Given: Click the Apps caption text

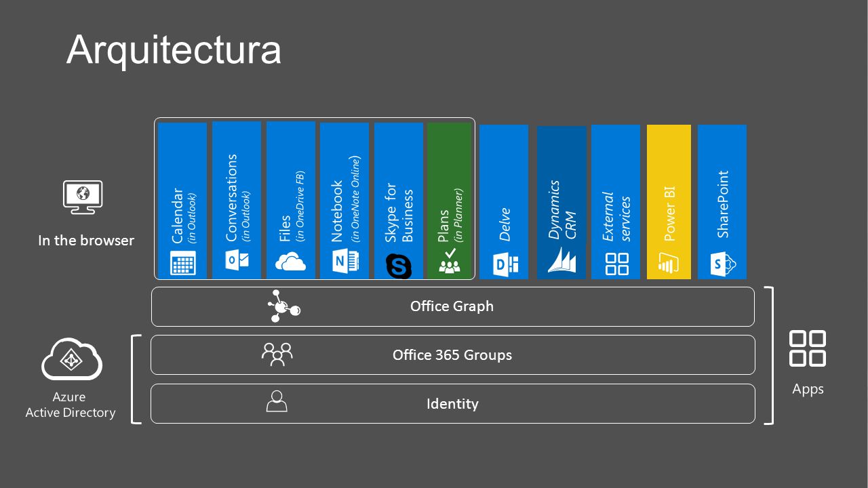Looking at the screenshot, I should [808, 389].
